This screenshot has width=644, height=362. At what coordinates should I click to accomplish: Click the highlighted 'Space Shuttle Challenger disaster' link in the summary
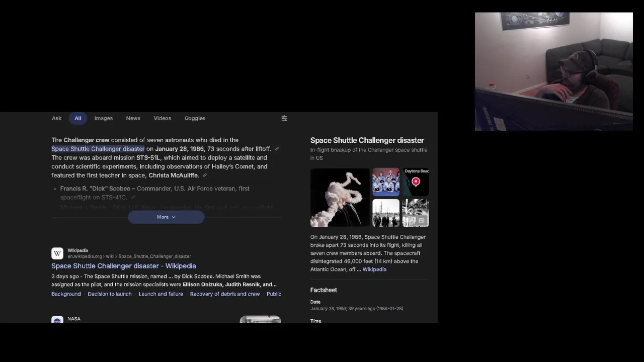98,149
